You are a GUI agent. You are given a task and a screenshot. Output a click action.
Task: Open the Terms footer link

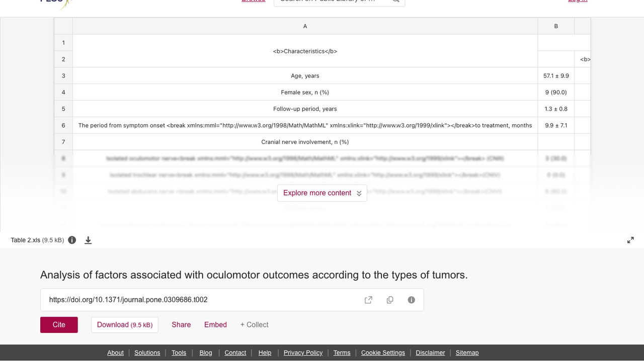point(342,353)
